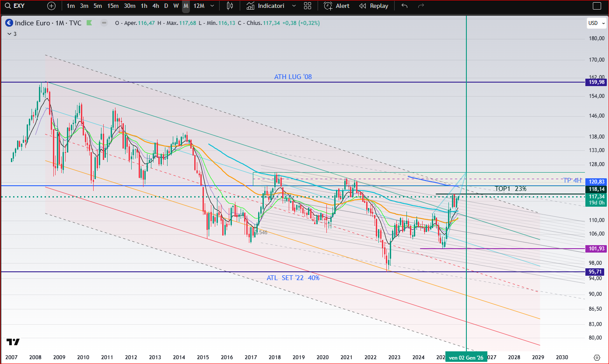The width and height of the screenshot is (609, 364).
Task: Open the indicator templates grid icon
Action: (308, 6)
